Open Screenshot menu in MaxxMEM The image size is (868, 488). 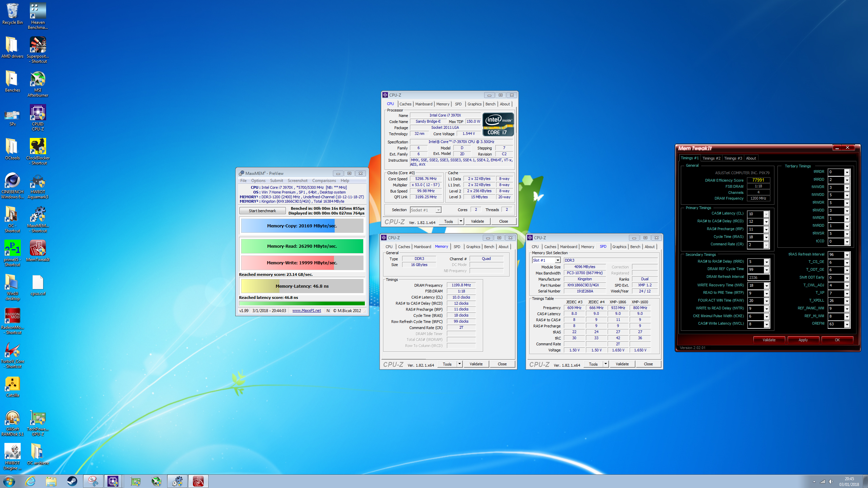[x=297, y=181]
